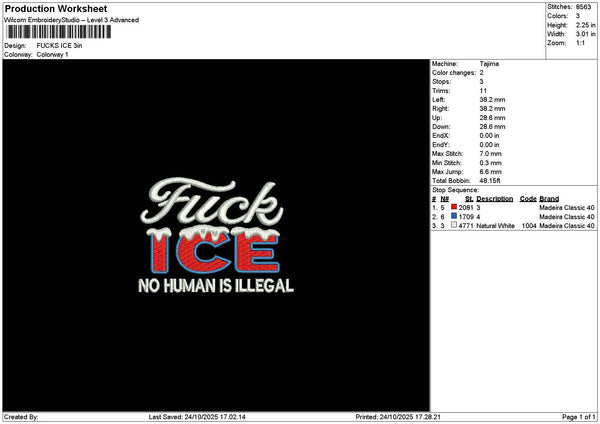This screenshot has height=424, width=600.
Task: Click the Natural White thread swatch
Action: [x=454, y=225]
